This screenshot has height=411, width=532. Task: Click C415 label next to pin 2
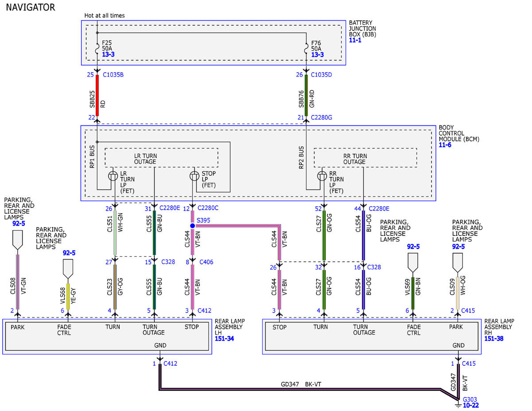click(x=468, y=311)
